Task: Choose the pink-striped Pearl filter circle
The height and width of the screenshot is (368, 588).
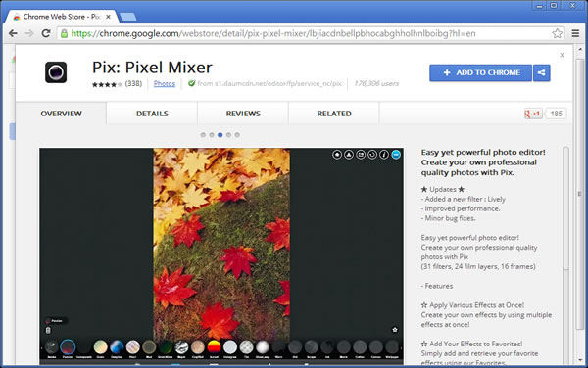Action: (x=132, y=347)
